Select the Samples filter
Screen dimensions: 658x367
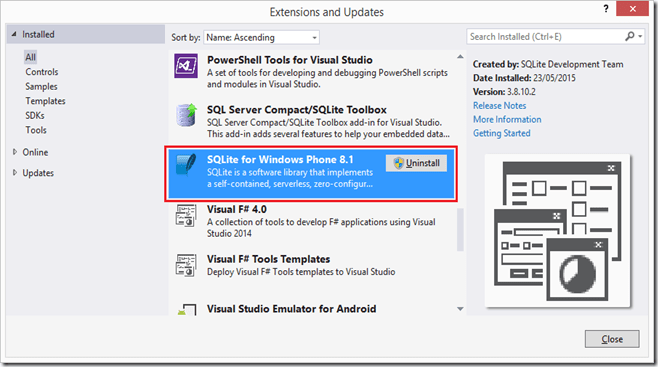coord(41,86)
